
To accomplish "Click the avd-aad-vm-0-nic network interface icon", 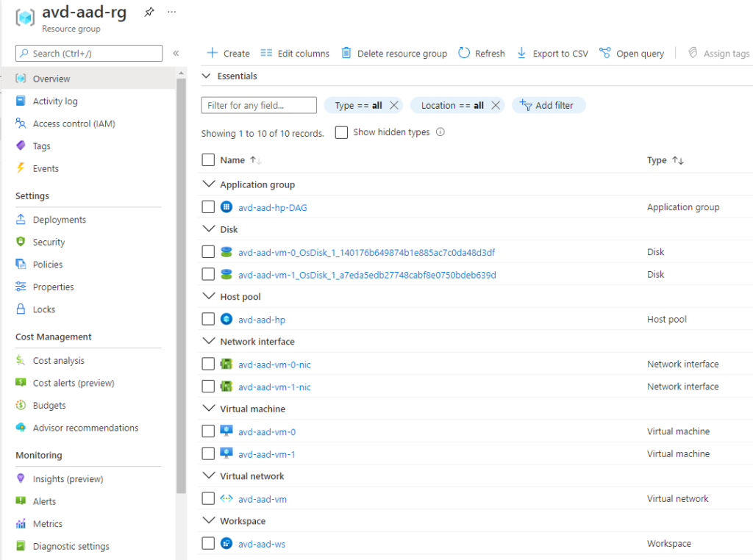I will [226, 365].
